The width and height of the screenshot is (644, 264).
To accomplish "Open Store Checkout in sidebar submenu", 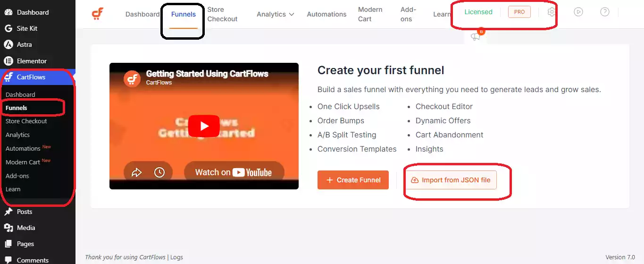I will tap(26, 121).
